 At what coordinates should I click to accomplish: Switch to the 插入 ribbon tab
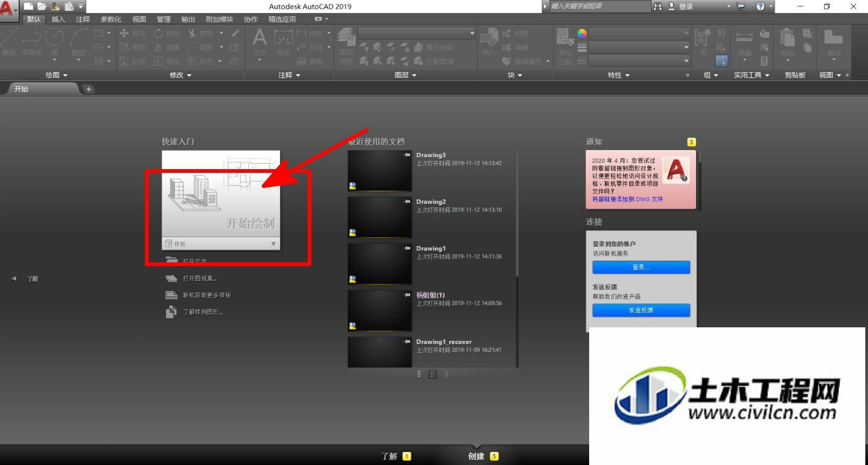click(x=58, y=19)
